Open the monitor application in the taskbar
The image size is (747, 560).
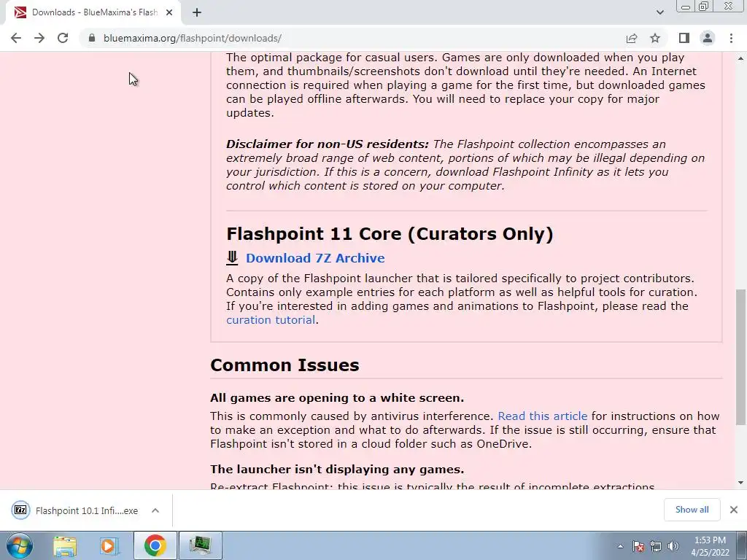tap(201, 545)
